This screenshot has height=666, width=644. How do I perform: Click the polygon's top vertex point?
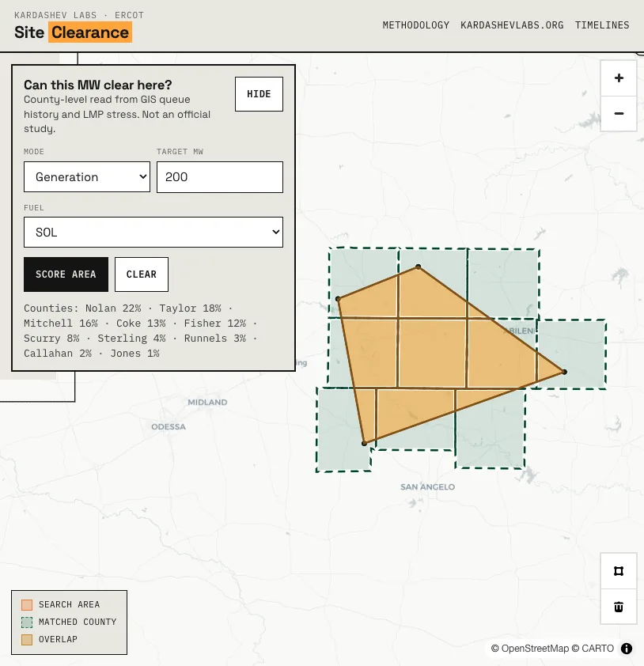pyautogui.click(x=419, y=267)
